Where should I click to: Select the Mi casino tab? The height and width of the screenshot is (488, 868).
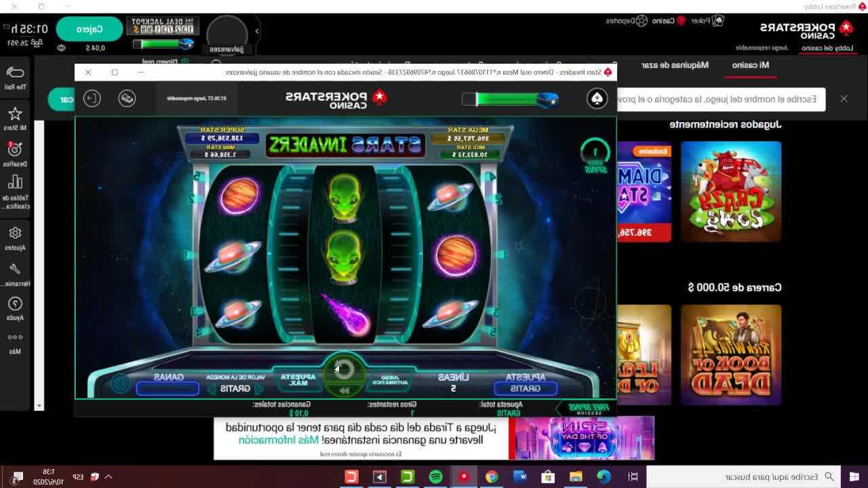(x=751, y=65)
